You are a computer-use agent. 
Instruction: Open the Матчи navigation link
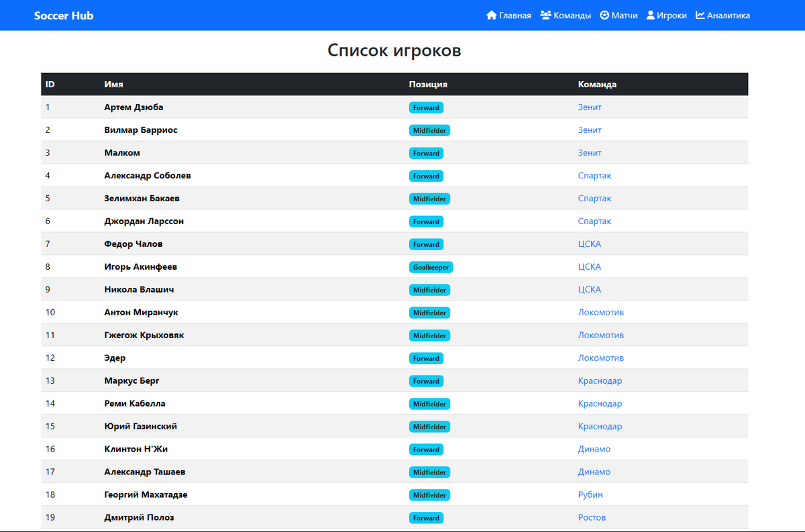point(619,15)
